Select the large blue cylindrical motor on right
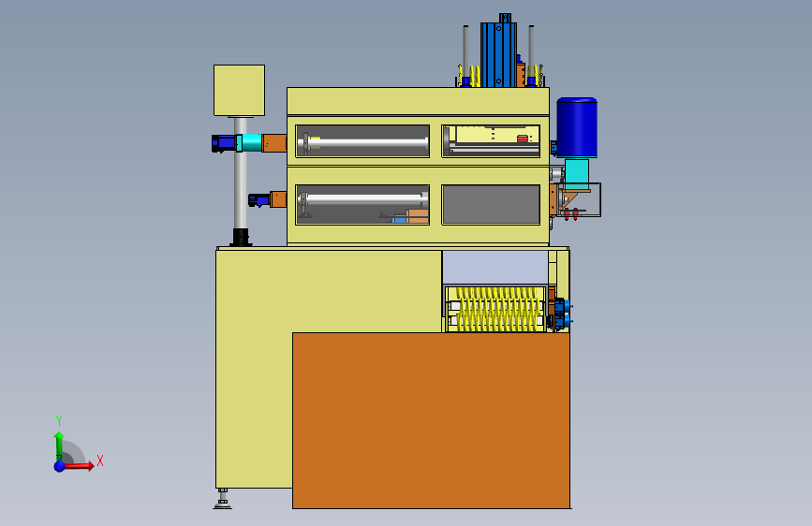812x526 pixels. point(577,127)
